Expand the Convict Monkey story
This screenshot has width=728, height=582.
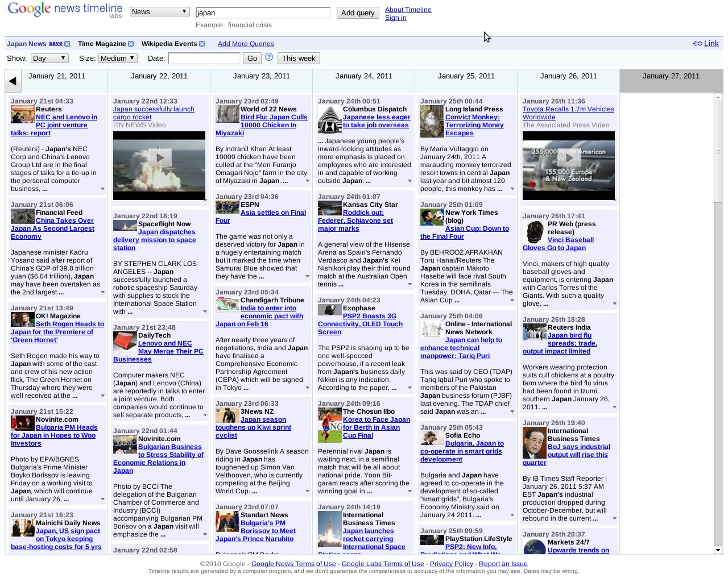click(x=512, y=189)
